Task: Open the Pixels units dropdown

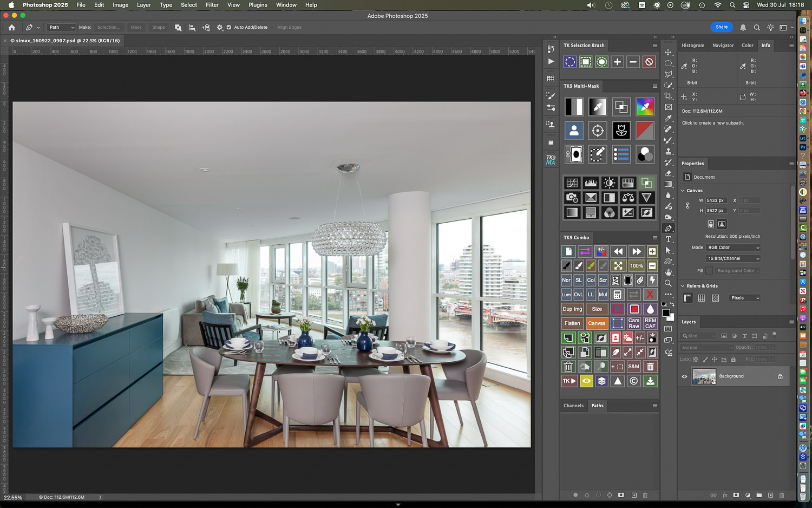Action: point(745,298)
